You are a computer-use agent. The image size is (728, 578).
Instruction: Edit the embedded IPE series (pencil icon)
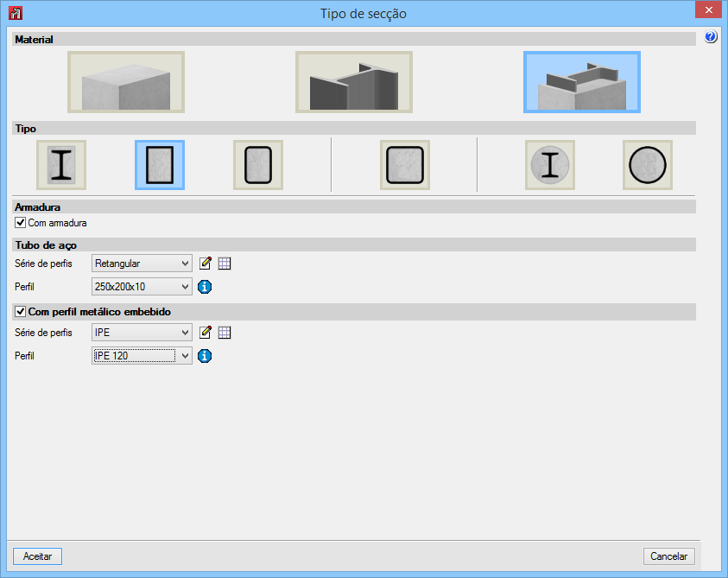(x=206, y=333)
